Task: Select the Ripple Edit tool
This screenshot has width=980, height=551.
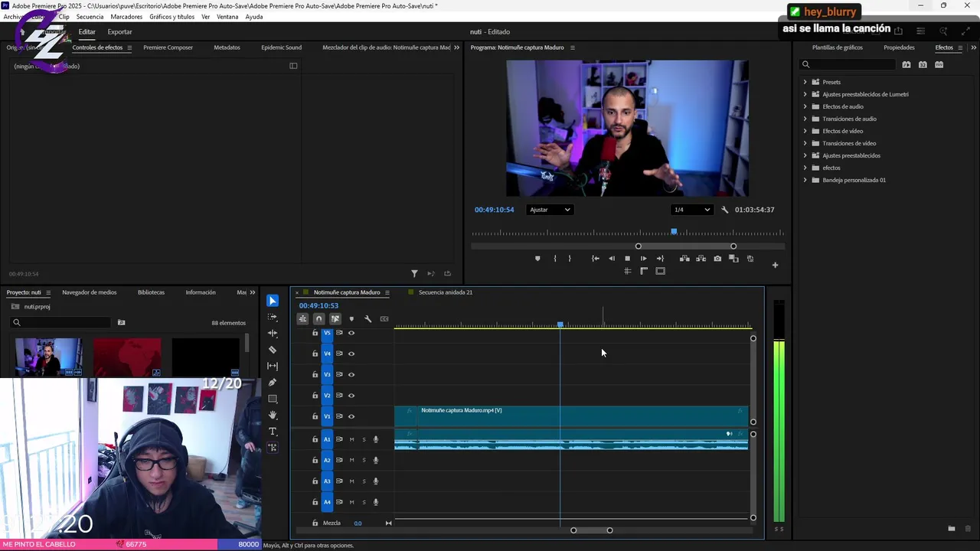Action: coord(273,334)
